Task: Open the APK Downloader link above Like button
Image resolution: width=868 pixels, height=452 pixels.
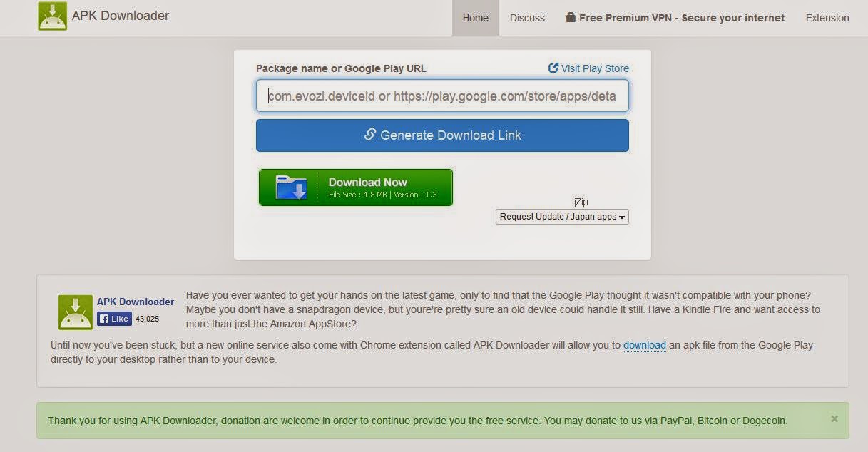Action: click(x=136, y=302)
